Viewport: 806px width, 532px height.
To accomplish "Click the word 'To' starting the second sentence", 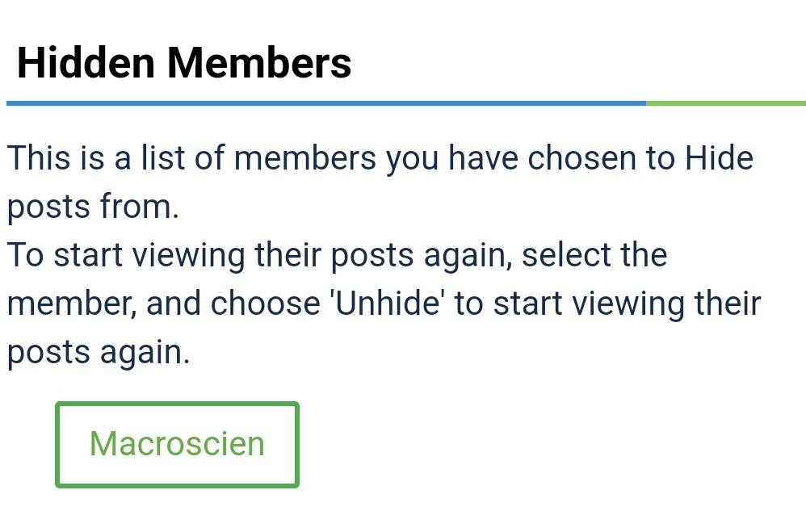I will tap(25, 255).
